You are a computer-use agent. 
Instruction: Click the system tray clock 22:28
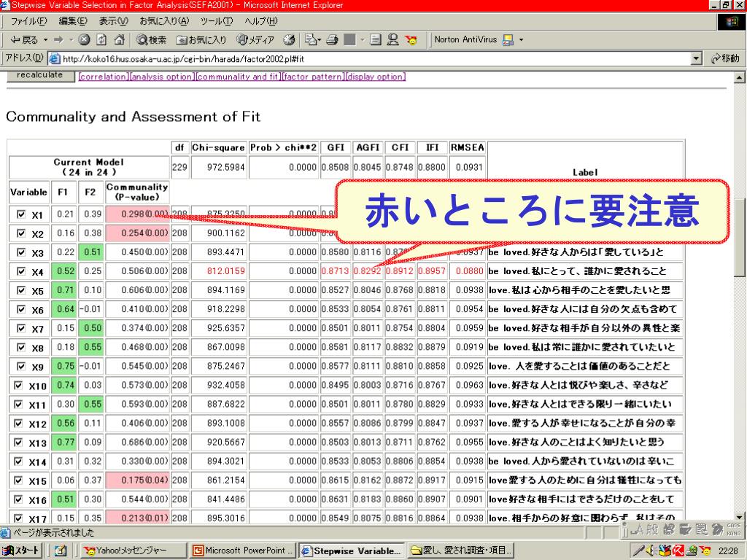tap(728, 551)
